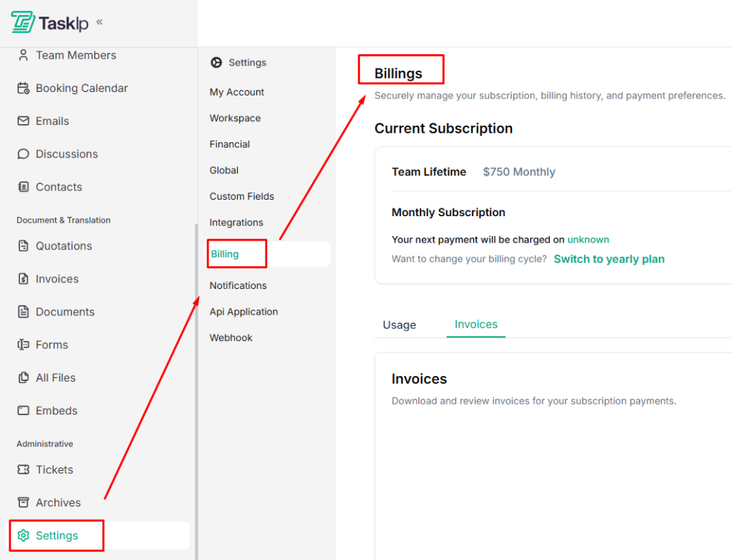Viewport: 731px width, 560px height.
Task: Switch to the Usage tab
Action: coord(399,325)
